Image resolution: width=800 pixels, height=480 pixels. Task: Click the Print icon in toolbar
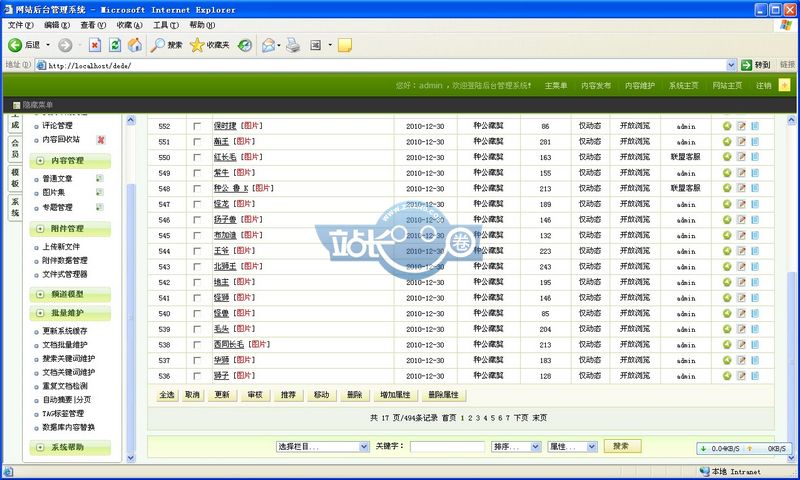(293, 45)
